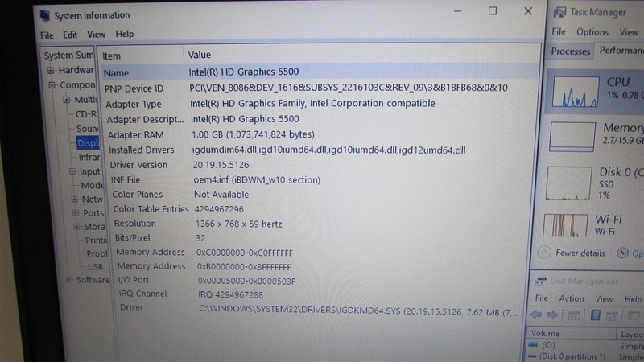The image size is (644, 362).
Task: Select the Problem Devices tree item
Action: 97,253
